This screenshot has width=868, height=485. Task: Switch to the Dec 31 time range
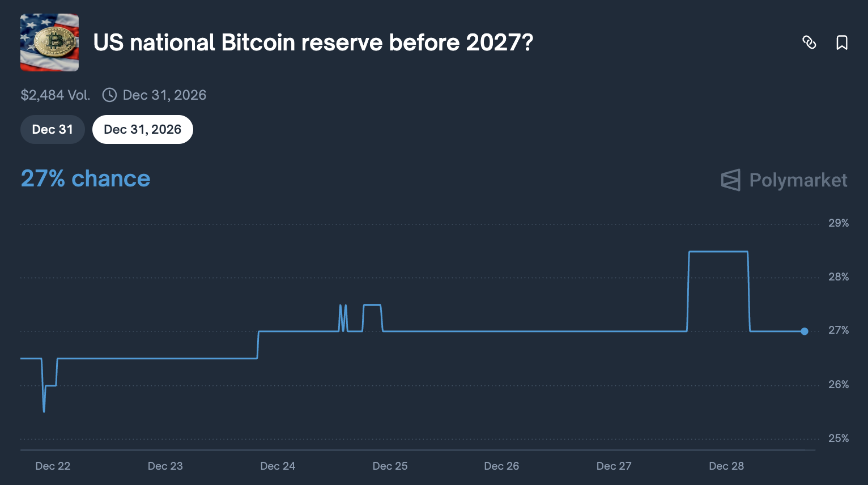pyautogui.click(x=52, y=129)
